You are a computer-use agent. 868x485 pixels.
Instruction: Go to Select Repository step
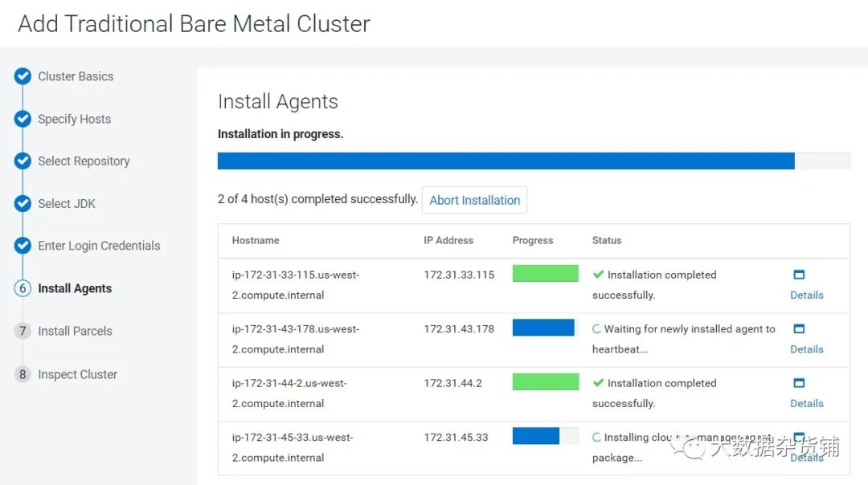click(x=84, y=161)
